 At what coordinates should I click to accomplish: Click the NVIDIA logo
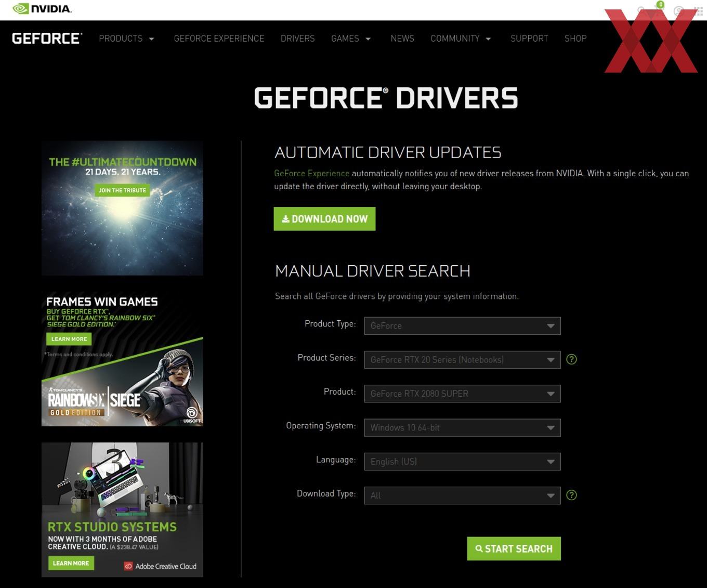tap(42, 9)
